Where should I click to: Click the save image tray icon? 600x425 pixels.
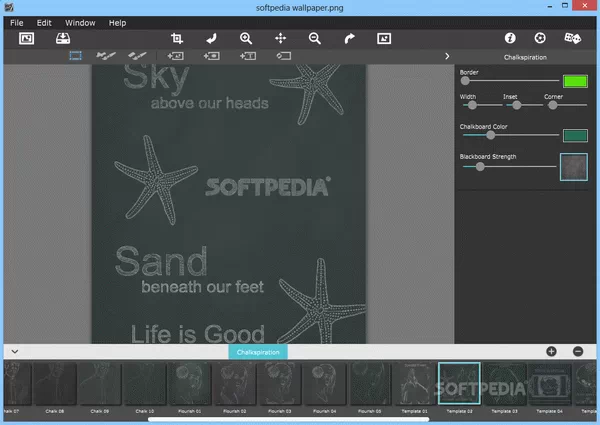click(63, 38)
